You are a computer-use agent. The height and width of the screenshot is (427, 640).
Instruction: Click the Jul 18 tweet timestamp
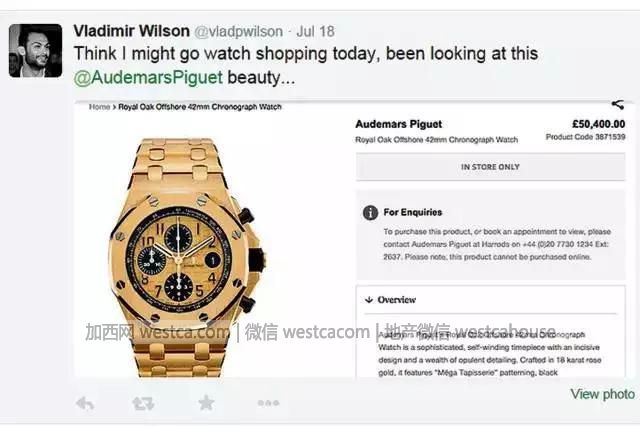pyautogui.click(x=315, y=31)
